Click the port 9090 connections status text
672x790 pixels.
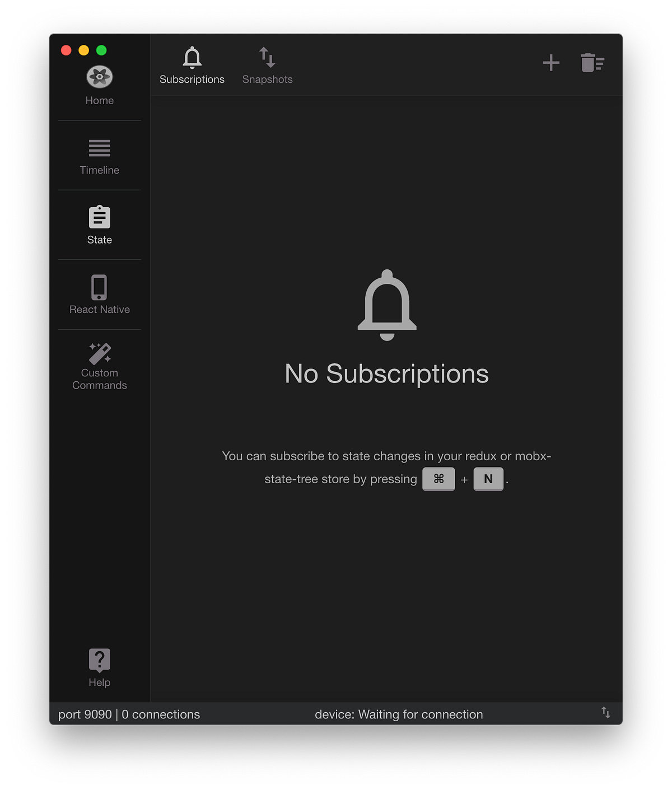(129, 714)
